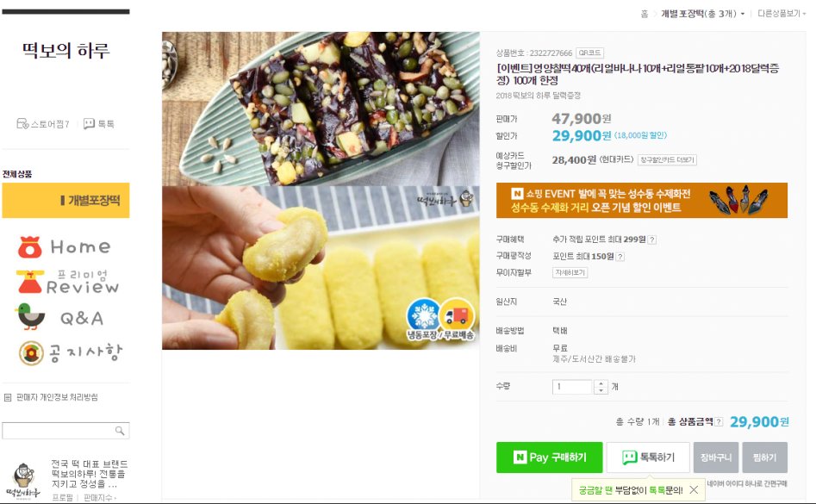Open the duck Q&A section
816x504 pixels.
point(59,317)
